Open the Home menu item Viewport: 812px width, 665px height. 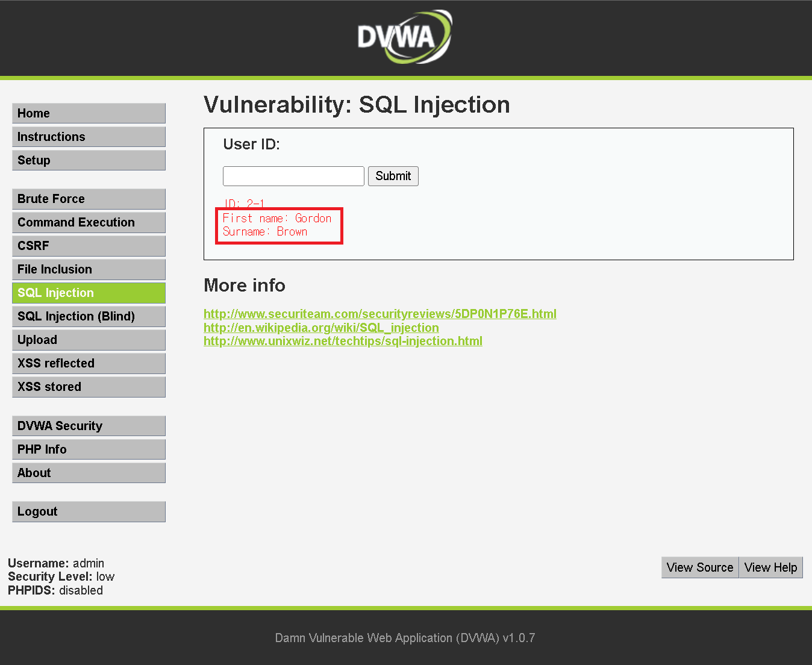coord(89,113)
